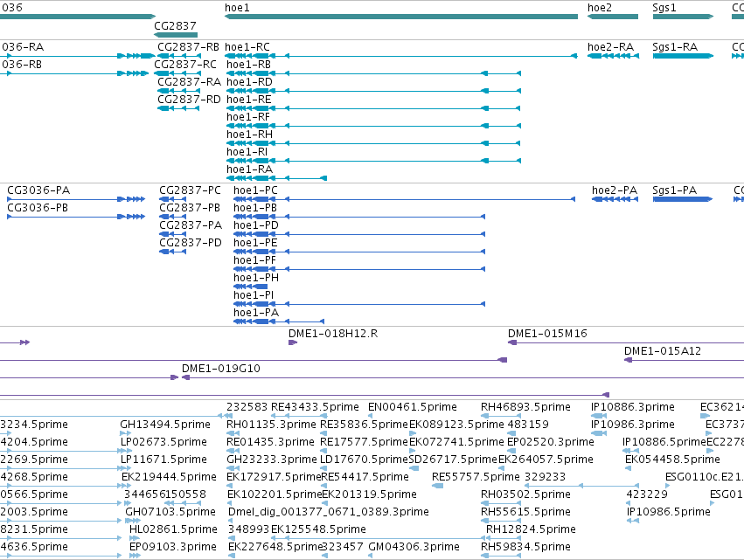Image resolution: width=744 pixels, height=560 pixels.
Task: Click the RE43433.5prime EST label
Action: click(315, 407)
